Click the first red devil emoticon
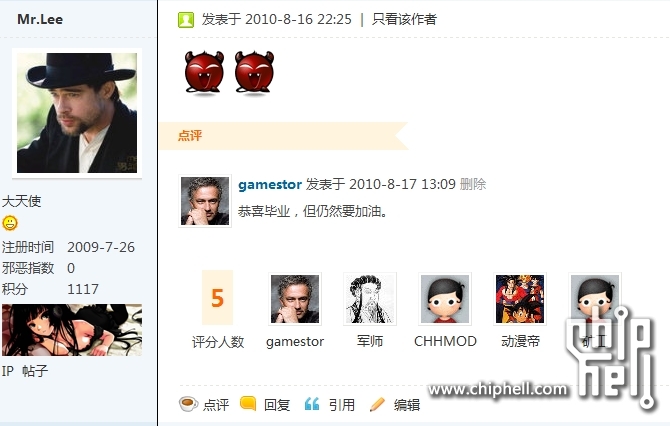This screenshot has height=426, width=670. pos(204,72)
